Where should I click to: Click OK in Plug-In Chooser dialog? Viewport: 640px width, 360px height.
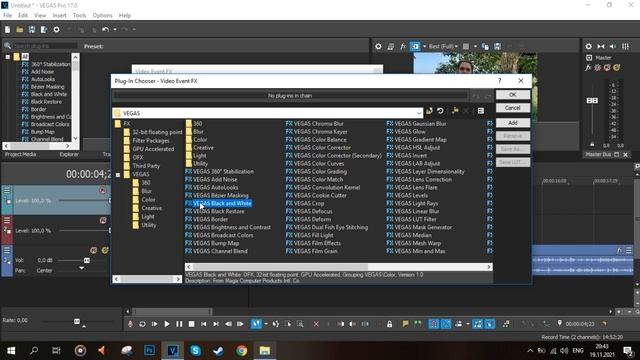click(x=513, y=95)
